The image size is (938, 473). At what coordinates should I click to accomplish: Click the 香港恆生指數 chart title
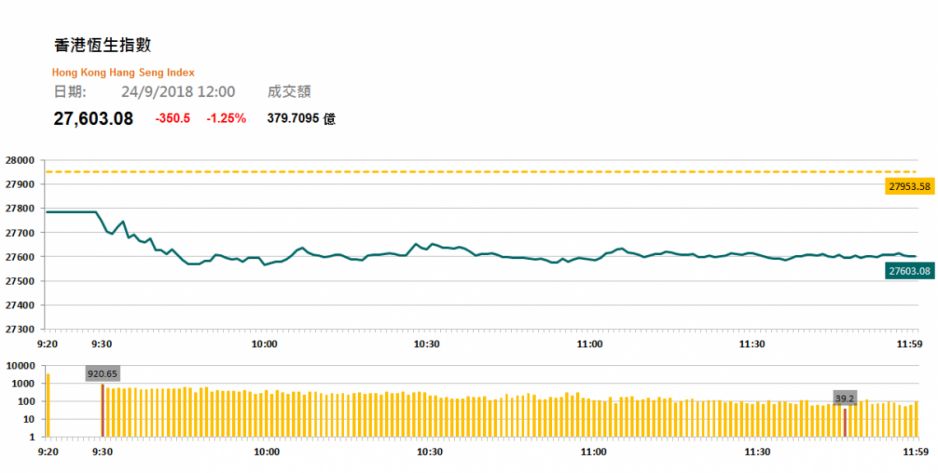pyautogui.click(x=102, y=45)
